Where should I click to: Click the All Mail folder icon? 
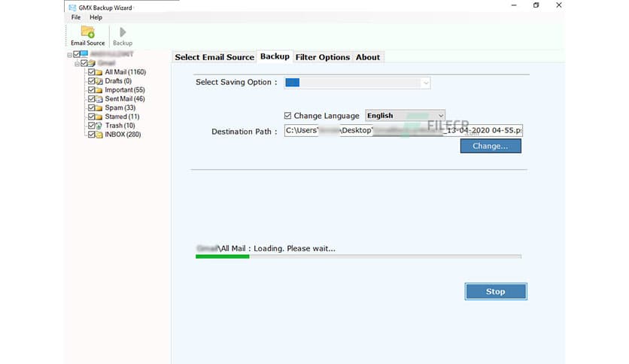point(99,72)
